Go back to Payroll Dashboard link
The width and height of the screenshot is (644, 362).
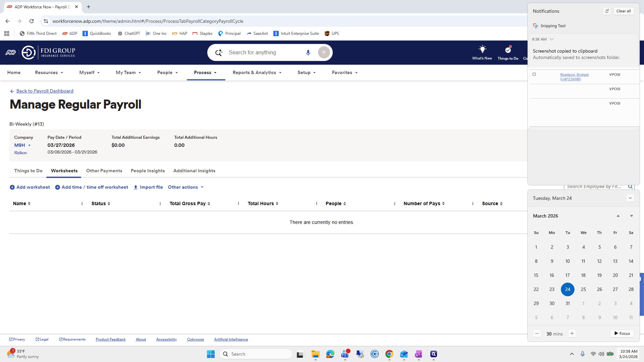tap(45, 91)
